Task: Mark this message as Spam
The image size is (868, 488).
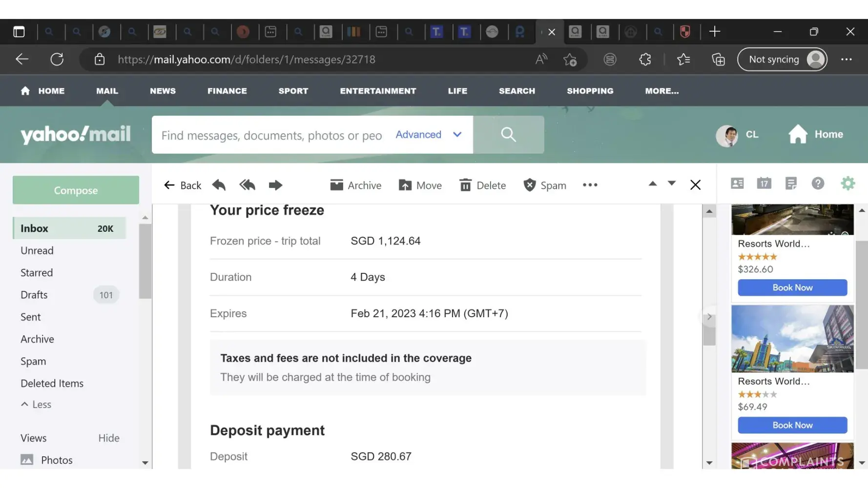Action: [544, 185]
